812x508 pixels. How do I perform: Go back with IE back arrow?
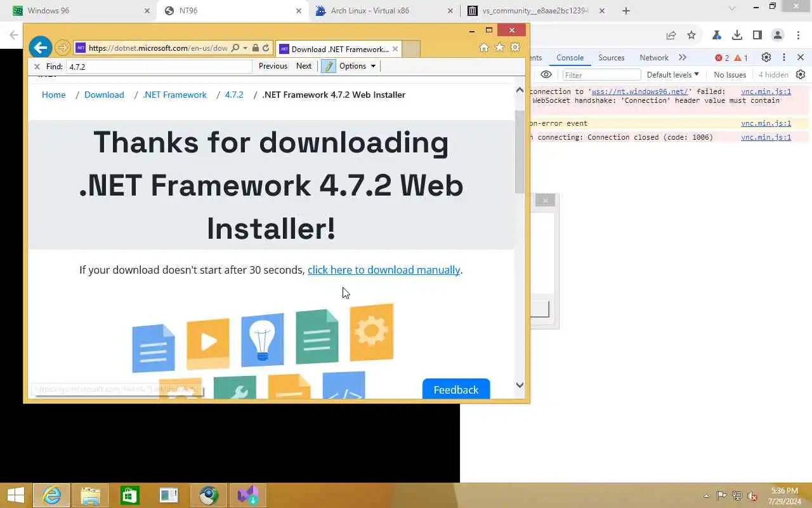tap(40, 48)
